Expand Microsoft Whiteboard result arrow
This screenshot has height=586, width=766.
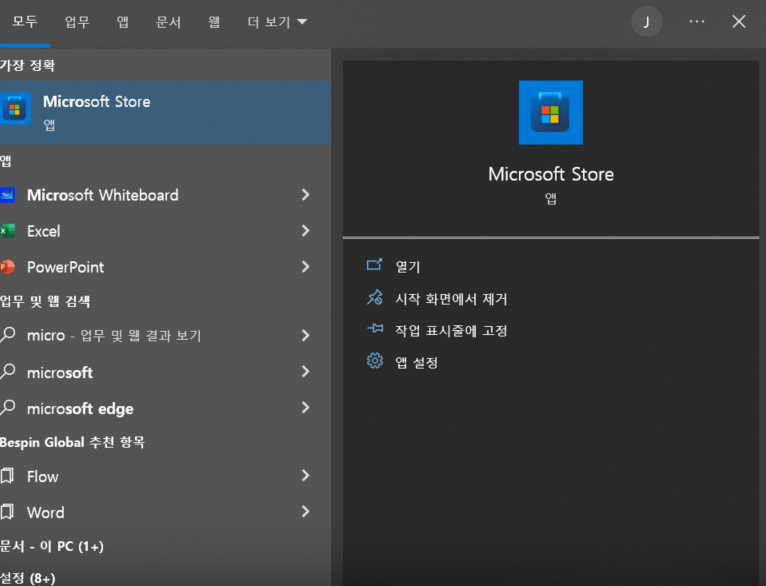306,195
